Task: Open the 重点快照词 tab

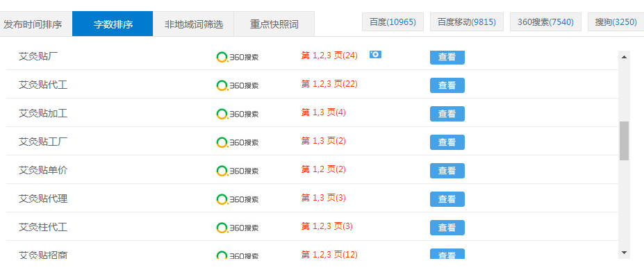Action: click(274, 24)
